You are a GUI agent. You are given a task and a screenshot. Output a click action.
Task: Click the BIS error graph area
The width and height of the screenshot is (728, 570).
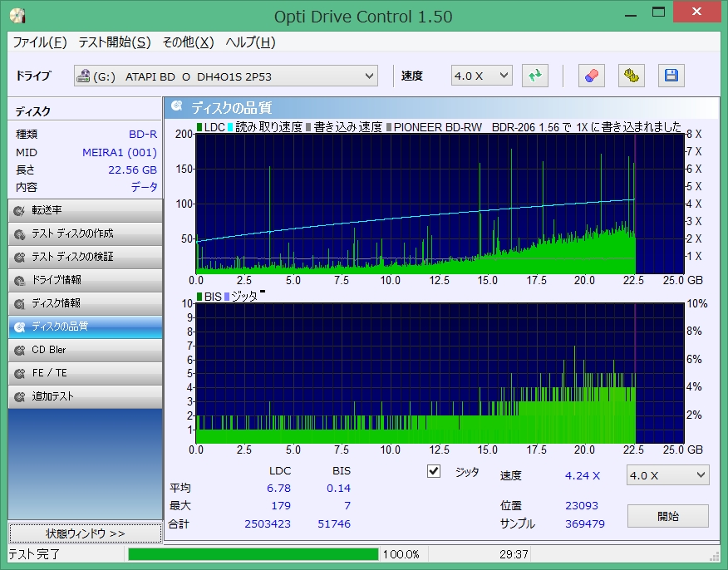click(x=440, y=373)
